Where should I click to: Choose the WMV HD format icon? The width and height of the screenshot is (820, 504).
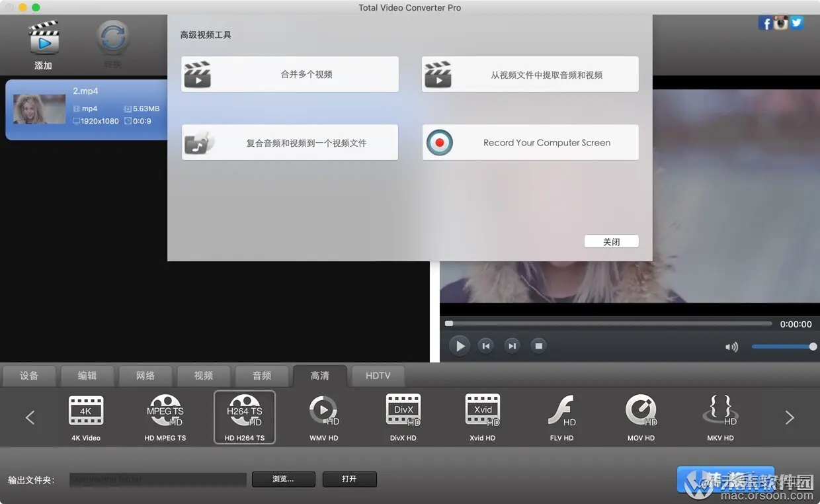[x=324, y=411]
